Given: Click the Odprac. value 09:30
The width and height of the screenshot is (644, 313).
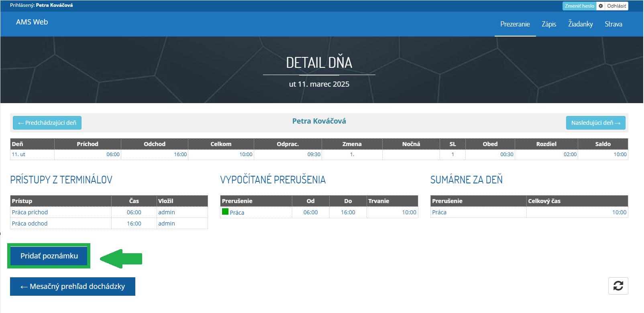Looking at the screenshot, I should (314, 154).
